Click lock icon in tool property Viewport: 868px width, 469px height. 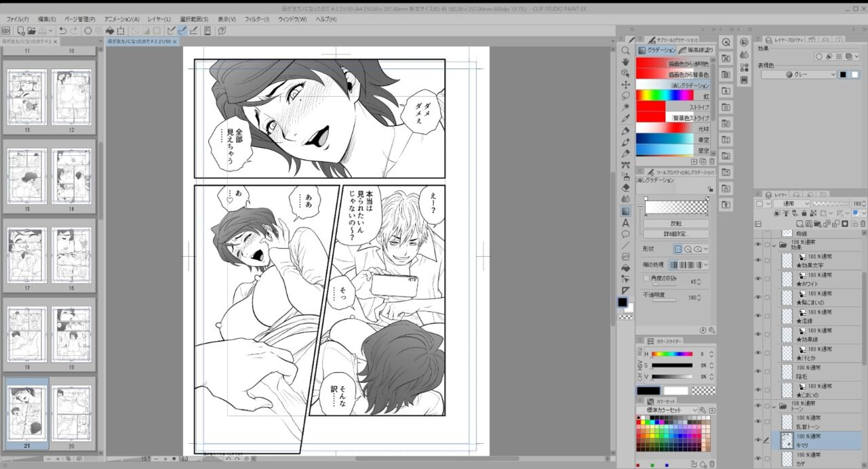tap(710, 189)
